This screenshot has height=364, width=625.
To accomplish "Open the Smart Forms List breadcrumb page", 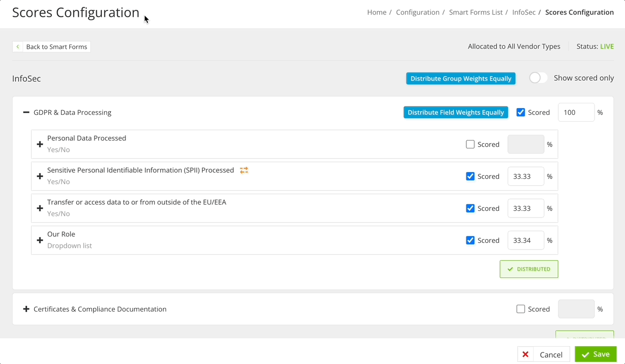I will coord(476,12).
